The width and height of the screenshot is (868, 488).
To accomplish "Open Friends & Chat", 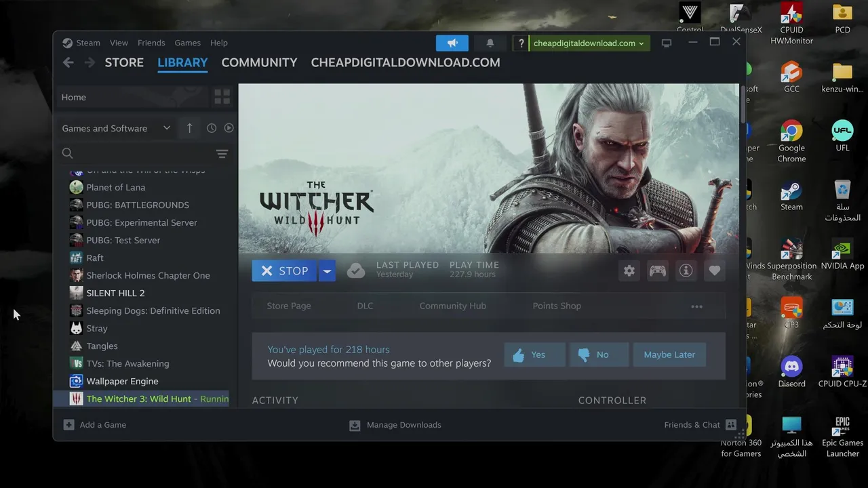I will click(700, 425).
